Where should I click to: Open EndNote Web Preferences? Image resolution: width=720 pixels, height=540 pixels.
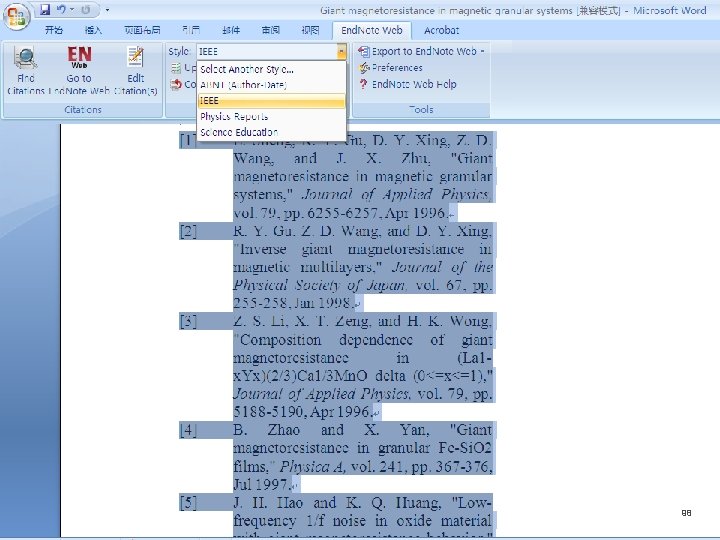[x=391, y=68]
